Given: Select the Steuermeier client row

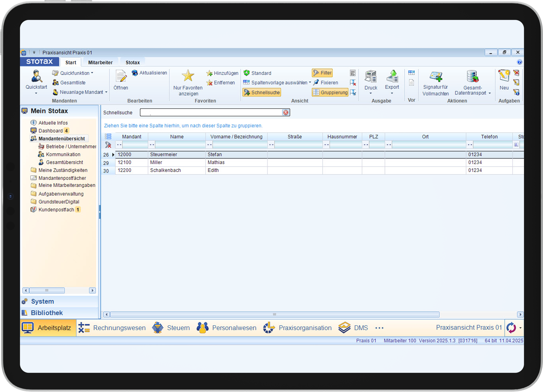Looking at the screenshot, I should click(312, 155).
